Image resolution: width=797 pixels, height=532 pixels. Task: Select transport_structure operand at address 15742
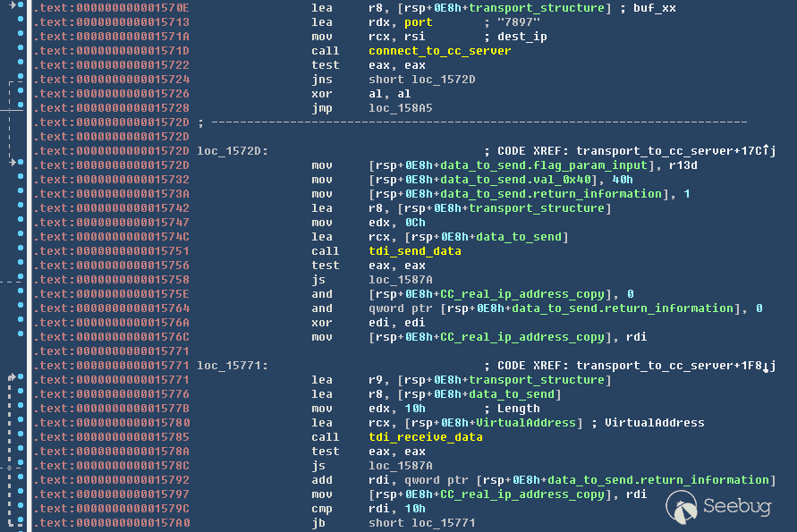pos(537,208)
